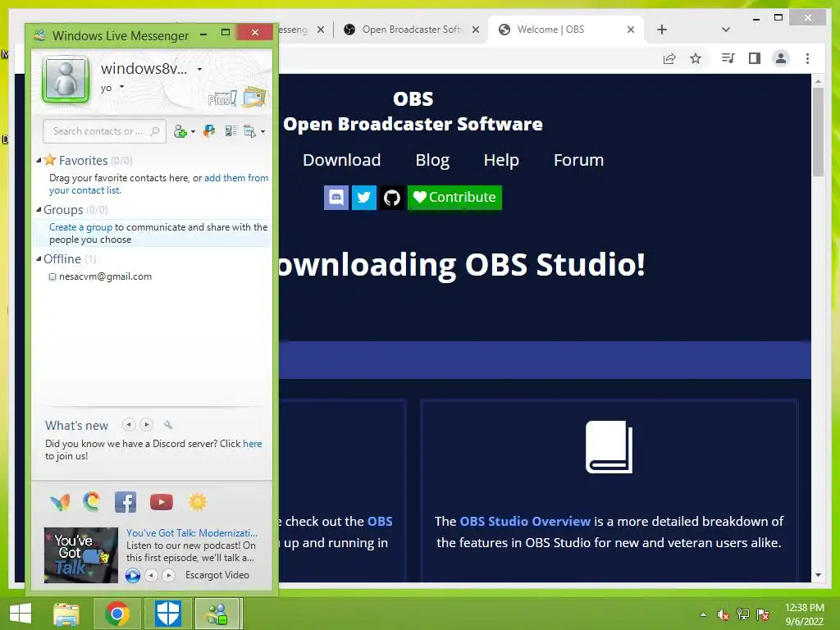Click the Discord icon on OBS page

(x=336, y=198)
